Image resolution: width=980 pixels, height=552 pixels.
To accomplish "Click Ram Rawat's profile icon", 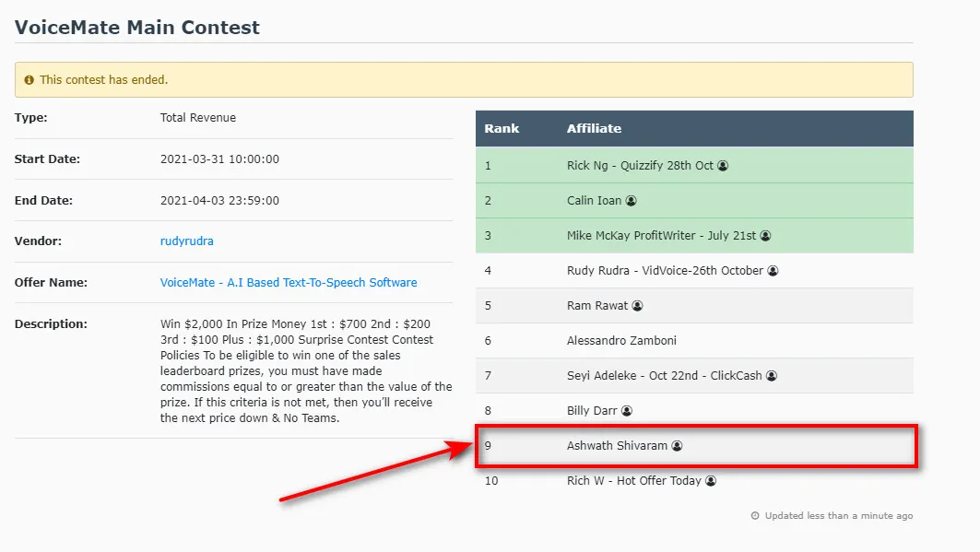I will (637, 305).
